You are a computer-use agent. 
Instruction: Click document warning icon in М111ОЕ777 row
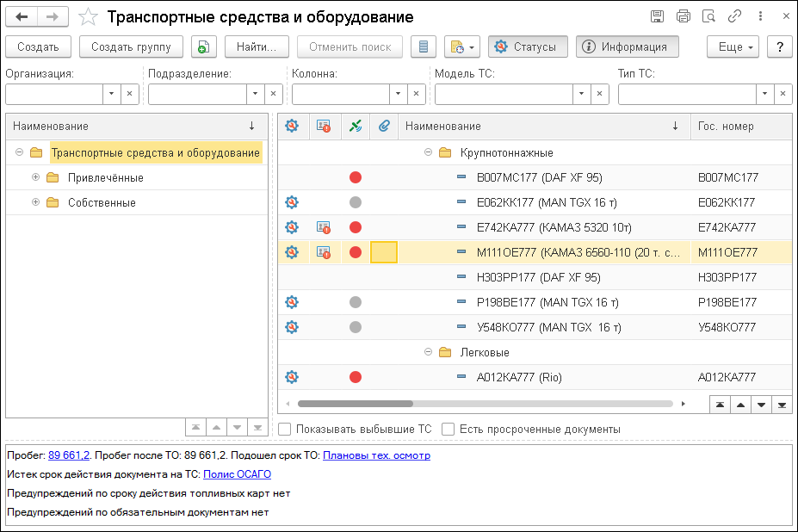click(x=324, y=252)
